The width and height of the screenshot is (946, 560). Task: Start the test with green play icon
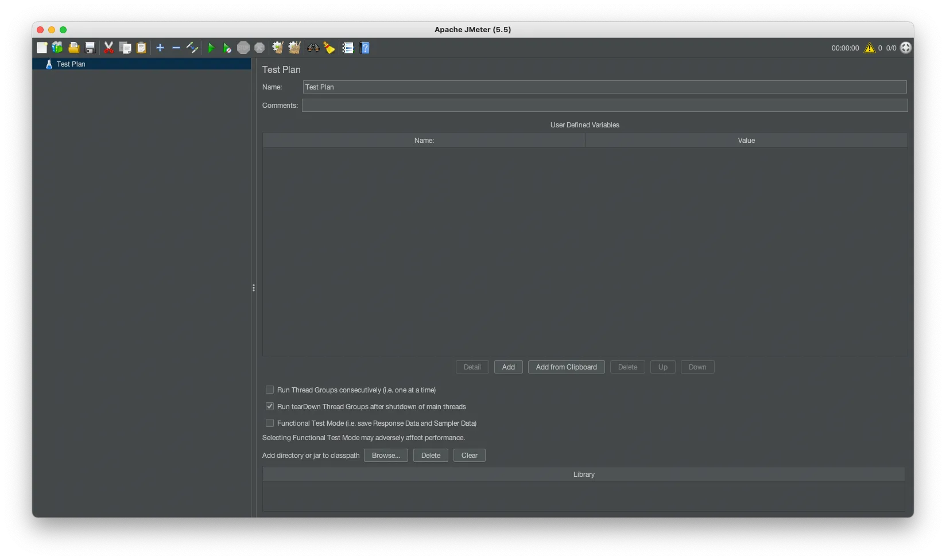(211, 48)
